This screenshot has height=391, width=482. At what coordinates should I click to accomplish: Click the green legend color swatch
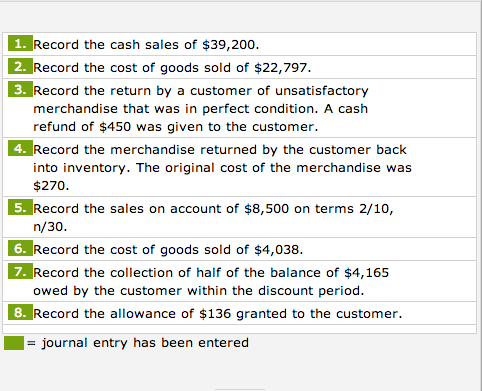14,343
